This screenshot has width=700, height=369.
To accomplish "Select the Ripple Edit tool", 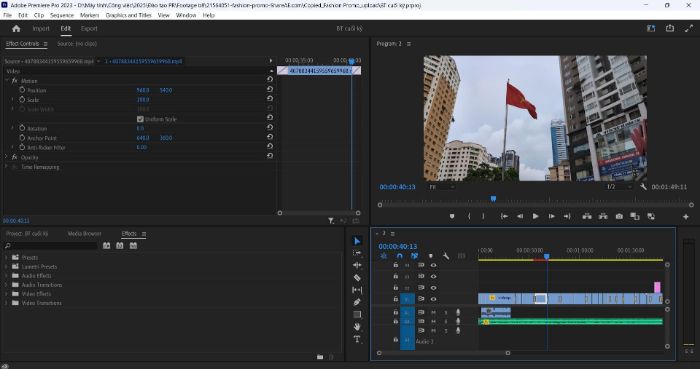I will [357, 265].
